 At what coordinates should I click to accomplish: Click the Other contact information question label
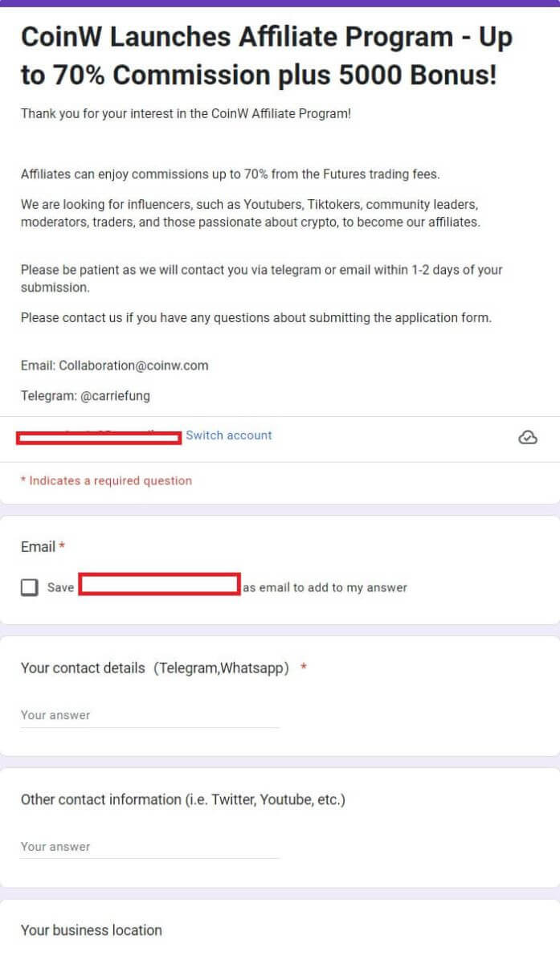pos(183,799)
